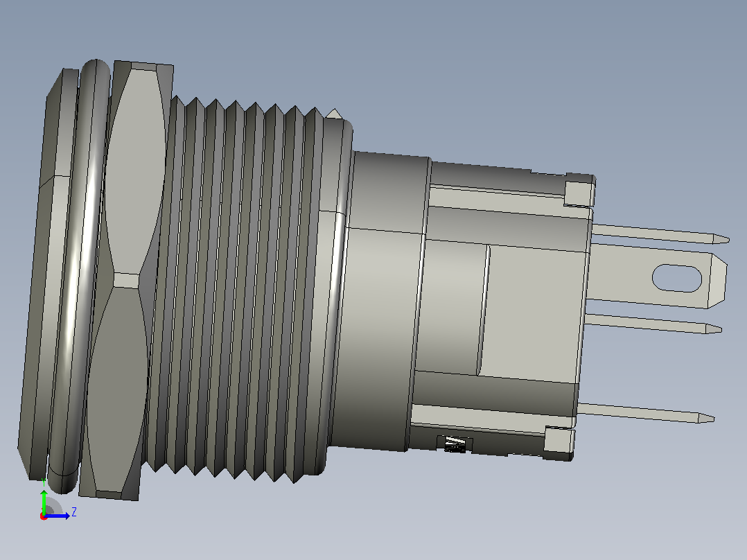Select the topmost thin pin terminal

pyautogui.click(x=660, y=234)
